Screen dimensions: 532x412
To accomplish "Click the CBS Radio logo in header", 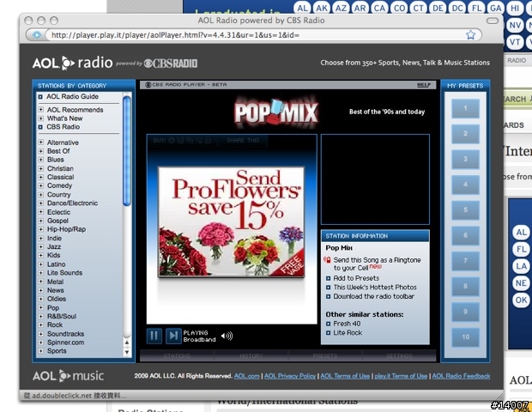I will pos(170,64).
